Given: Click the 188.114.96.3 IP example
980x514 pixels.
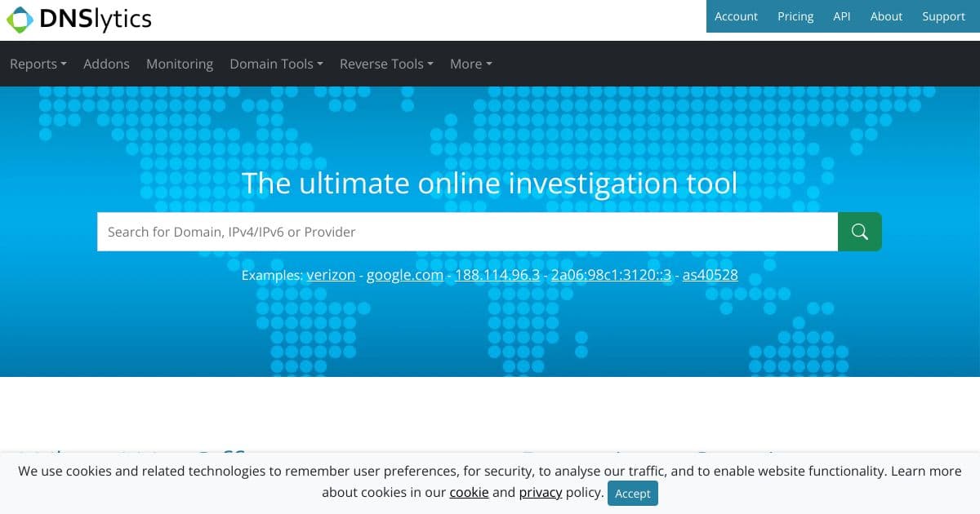Looking at the screenshot, I should [x=497, y=275].
